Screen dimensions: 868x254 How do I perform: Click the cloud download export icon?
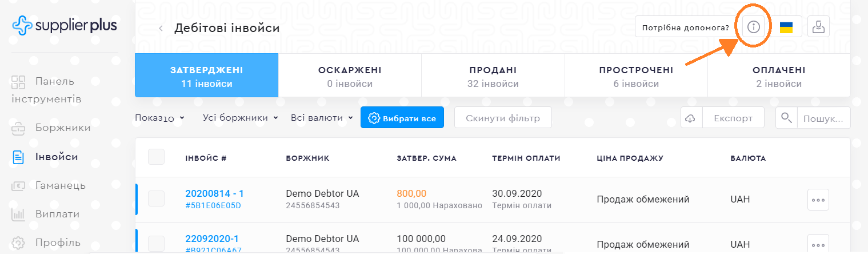[x=691, y=118]
